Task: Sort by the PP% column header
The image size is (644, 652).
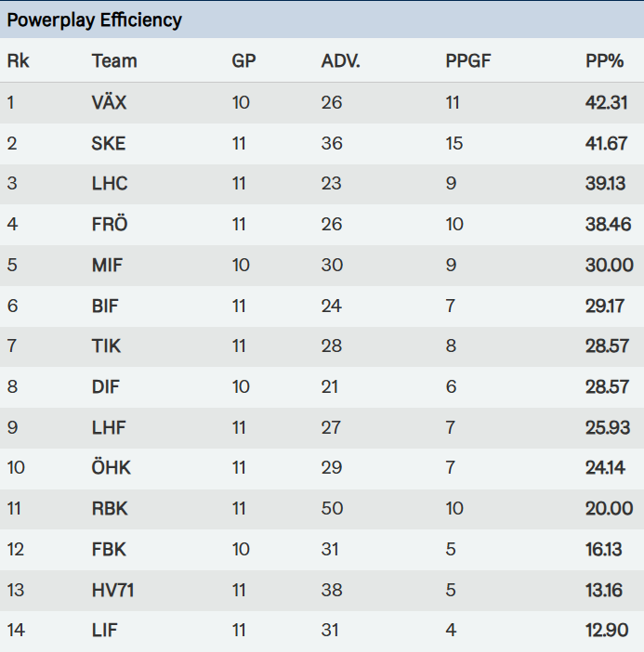Action: (x=605, y=61)
